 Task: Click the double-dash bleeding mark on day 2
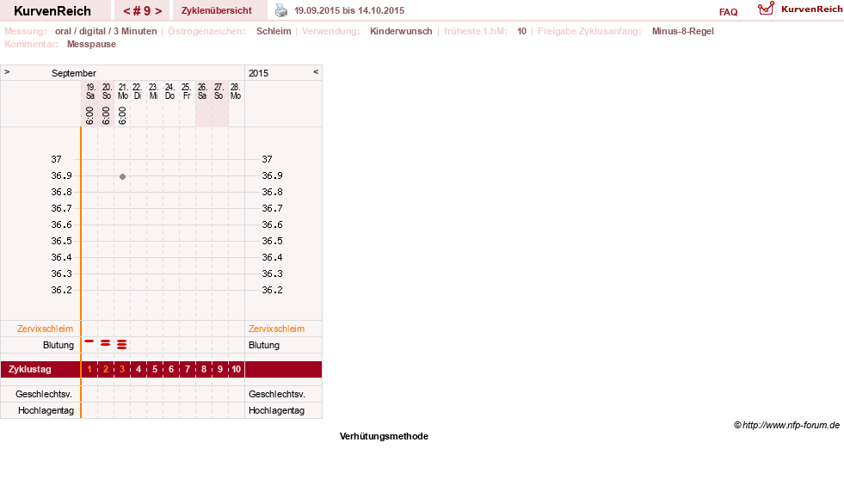click(x=106, y=342)
